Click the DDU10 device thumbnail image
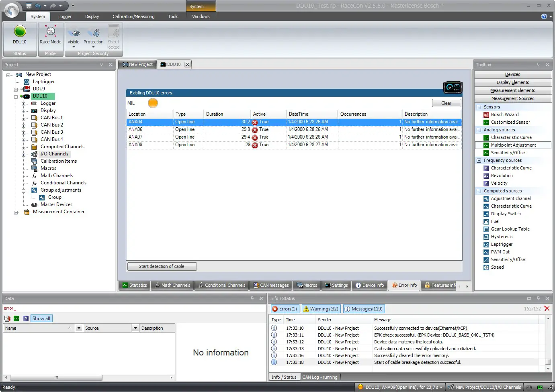Screen dimensions: 555x392 453,87
